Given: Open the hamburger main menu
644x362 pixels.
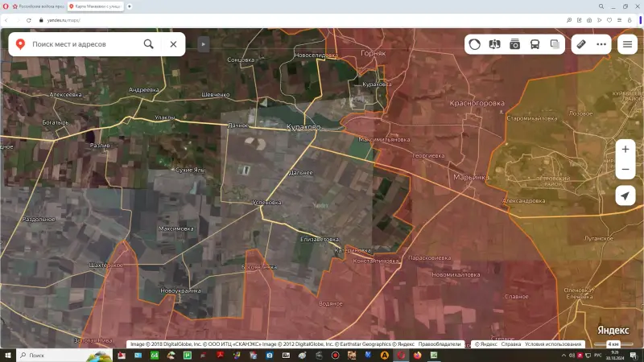Looking at the screenshot, I should (x=626, y=44).
